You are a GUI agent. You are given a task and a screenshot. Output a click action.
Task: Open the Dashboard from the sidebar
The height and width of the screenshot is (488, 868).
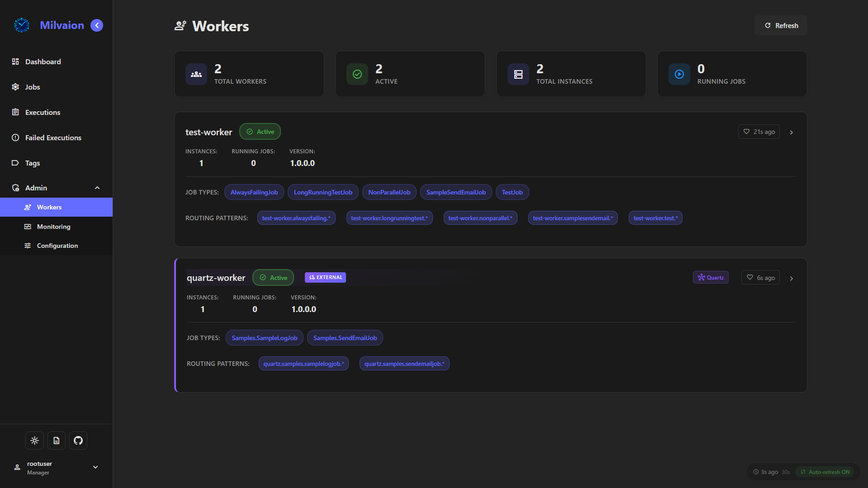pos(43,62)
